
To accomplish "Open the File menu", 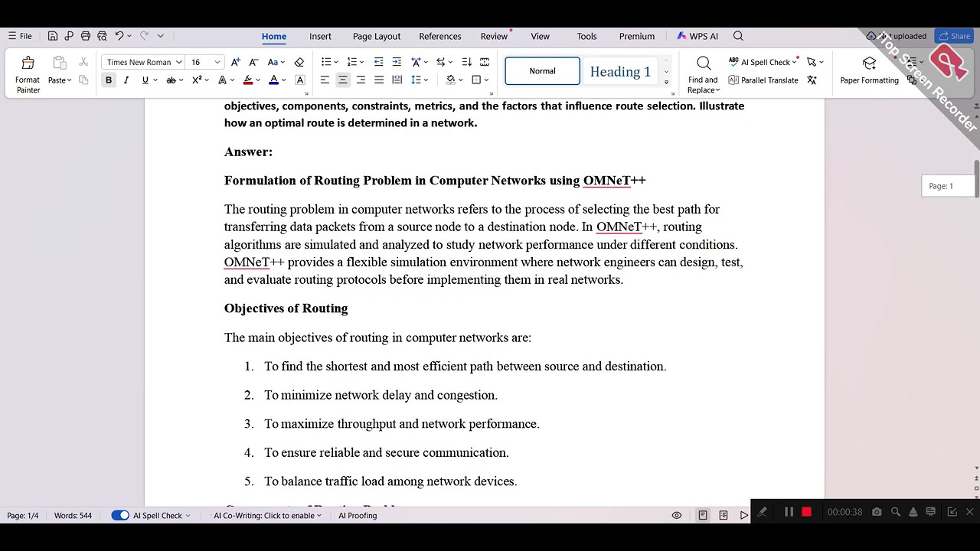I will (x=20, y=36).
